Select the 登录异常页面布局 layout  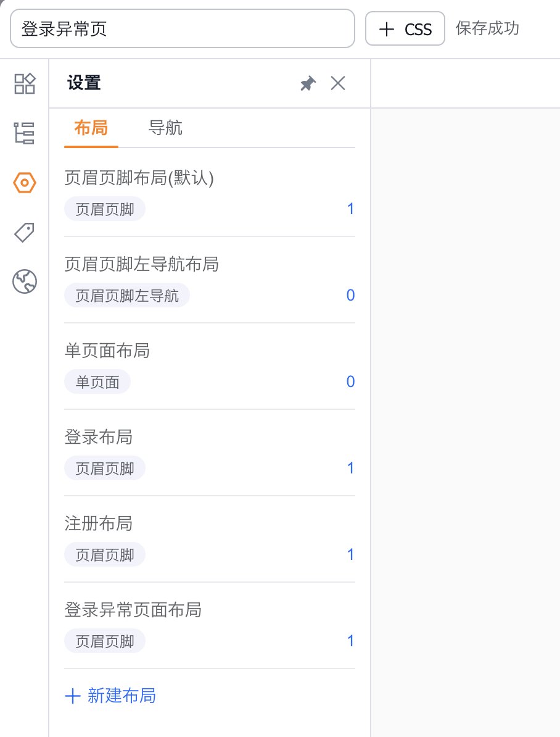click(133, 610)
